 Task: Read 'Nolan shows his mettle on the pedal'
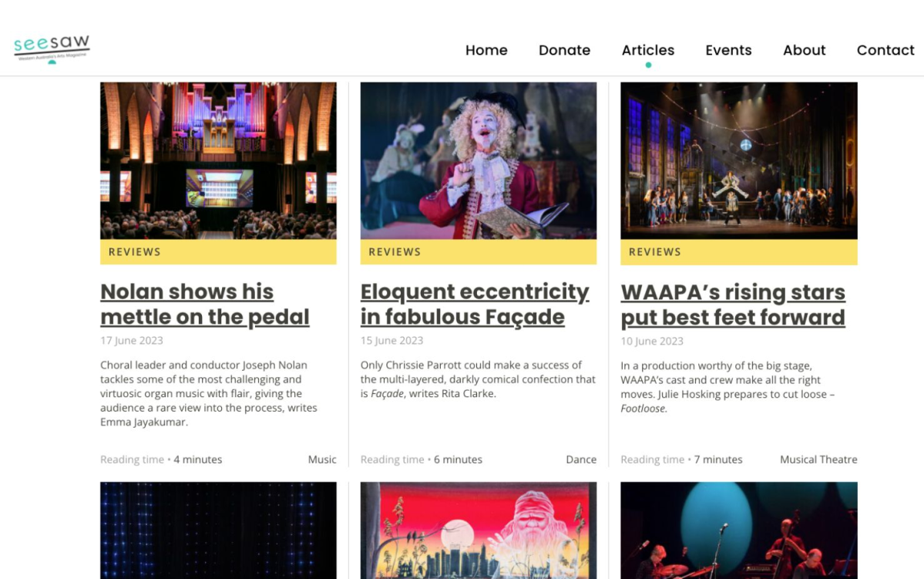click(x=204, y=305)
